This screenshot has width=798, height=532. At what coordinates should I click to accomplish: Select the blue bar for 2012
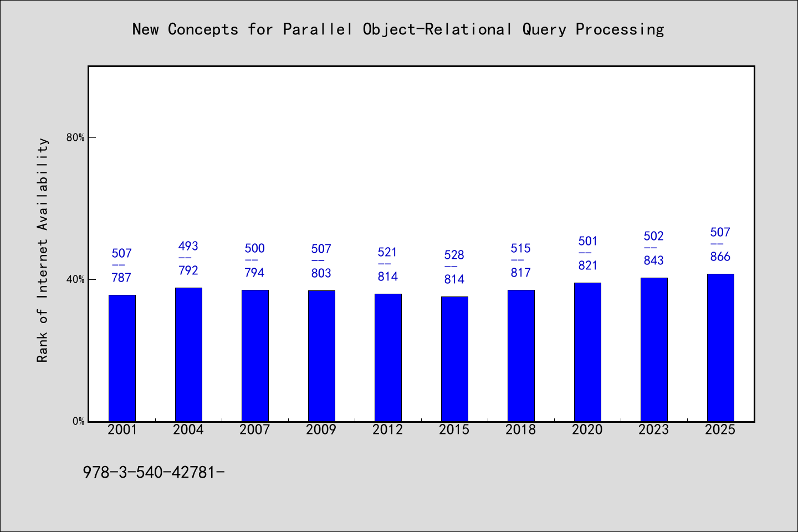(x=388, y=357)
